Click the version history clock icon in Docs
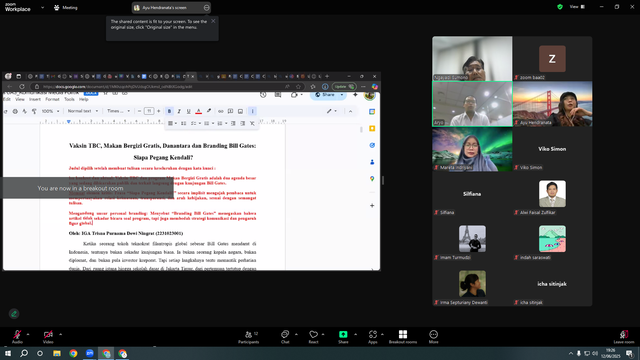Viewport: 640px width, 360px height. 263,95
